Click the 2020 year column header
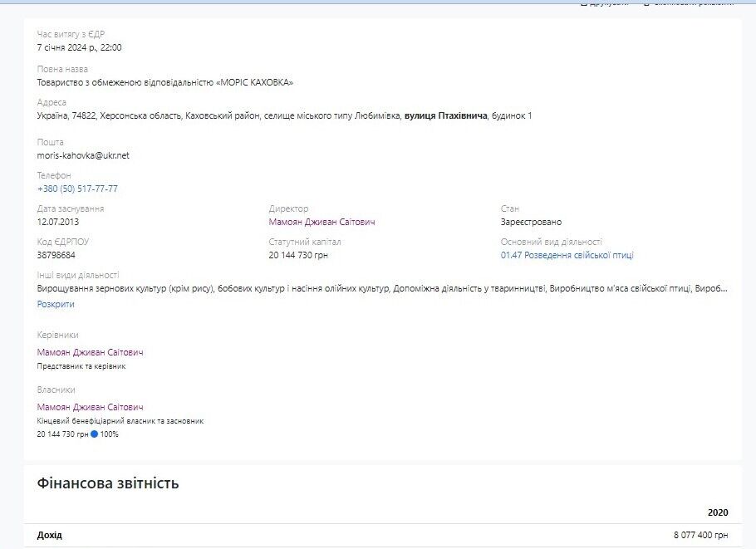The image size is (756, 549). coord(718,512)
